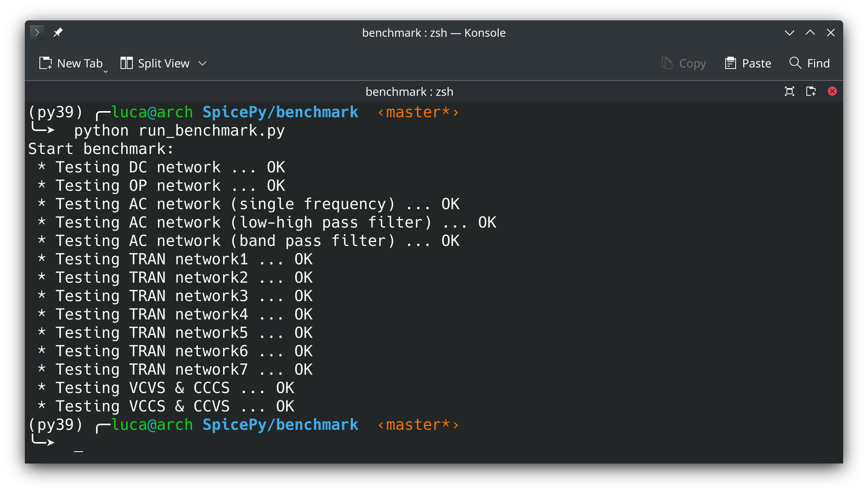Open the Split View dropdown chevron
Image resolution: width=868 pixels, height=493 pixels.
[x=203, y=63]
